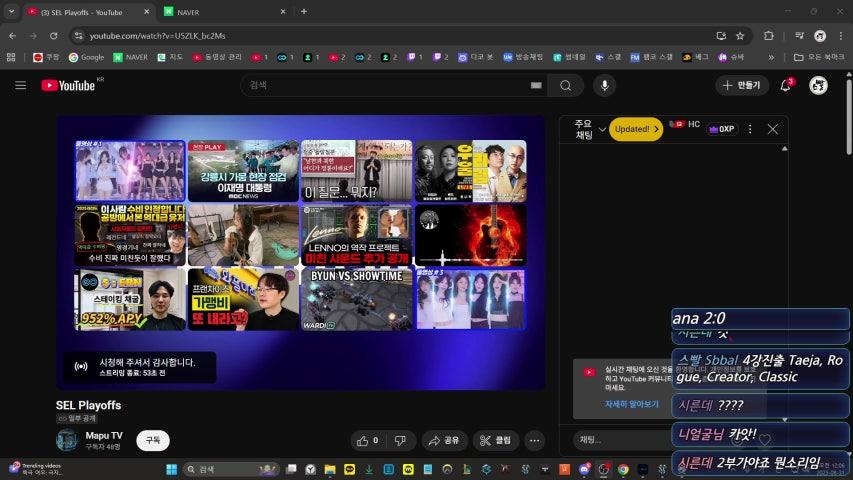Open the Windows Start button
The image size is (853, 480).
tap(171, 469)
